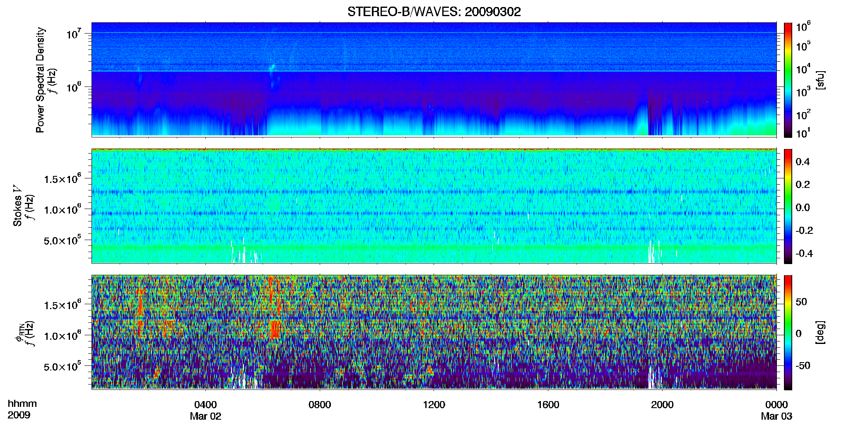The width and height of the screenshot is (868, 447).
Task: Click the Mar 03 date label
Action: click(776, 416)
